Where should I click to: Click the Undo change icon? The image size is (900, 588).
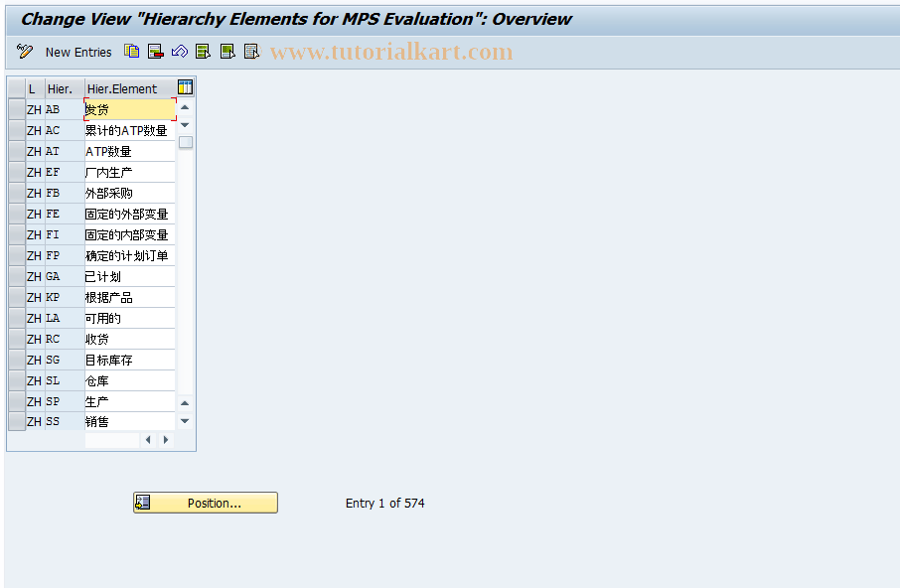pyautogui.click(x=180, y=51)
